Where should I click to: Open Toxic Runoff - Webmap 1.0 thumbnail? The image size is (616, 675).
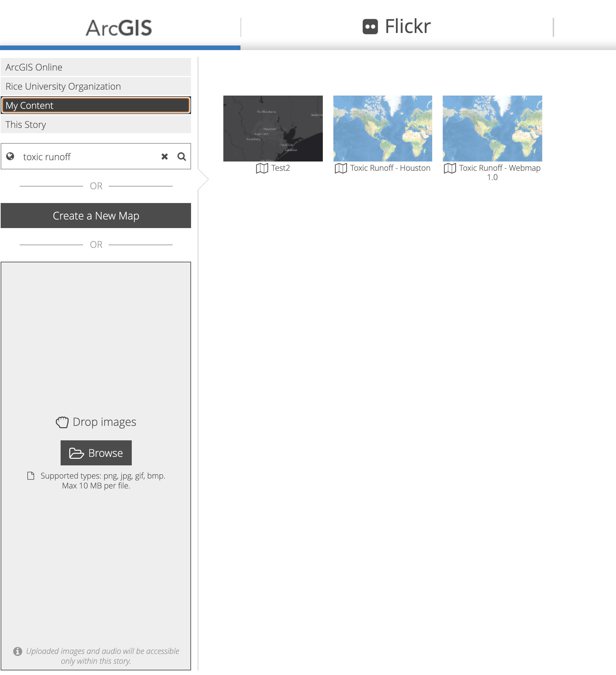[x=492, y=129]
